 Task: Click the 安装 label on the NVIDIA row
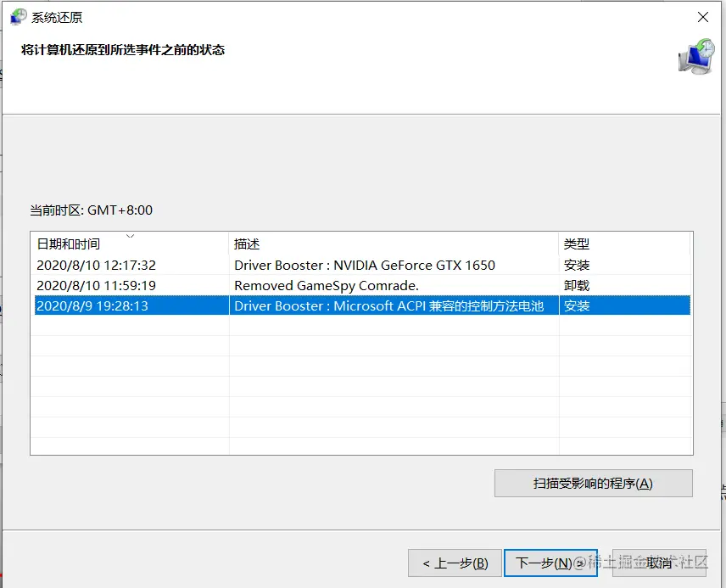tap(577, 265)
